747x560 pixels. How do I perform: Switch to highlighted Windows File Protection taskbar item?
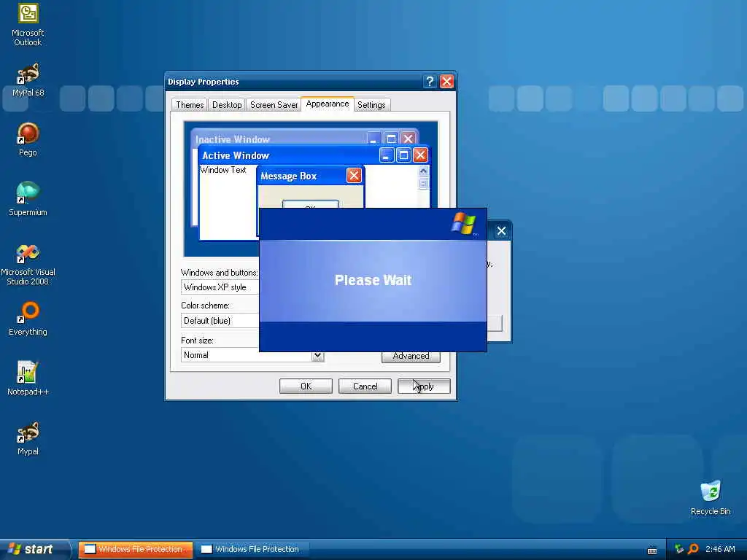135,549
